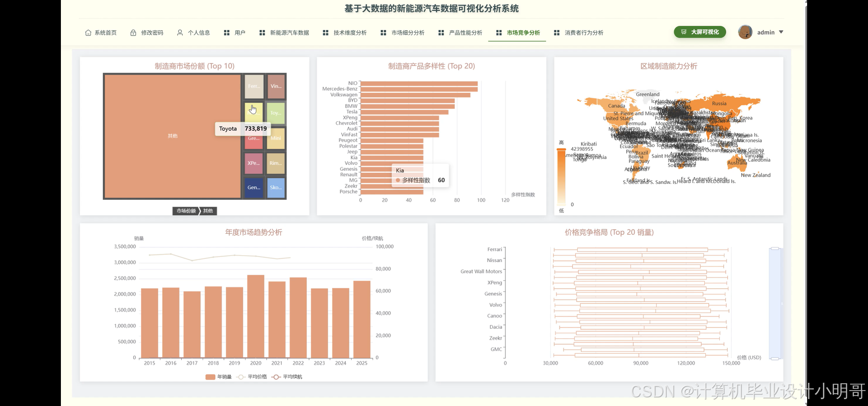The image size is (868, 406).
Task: Click Canada on the world map
Action: pos(617,106)
